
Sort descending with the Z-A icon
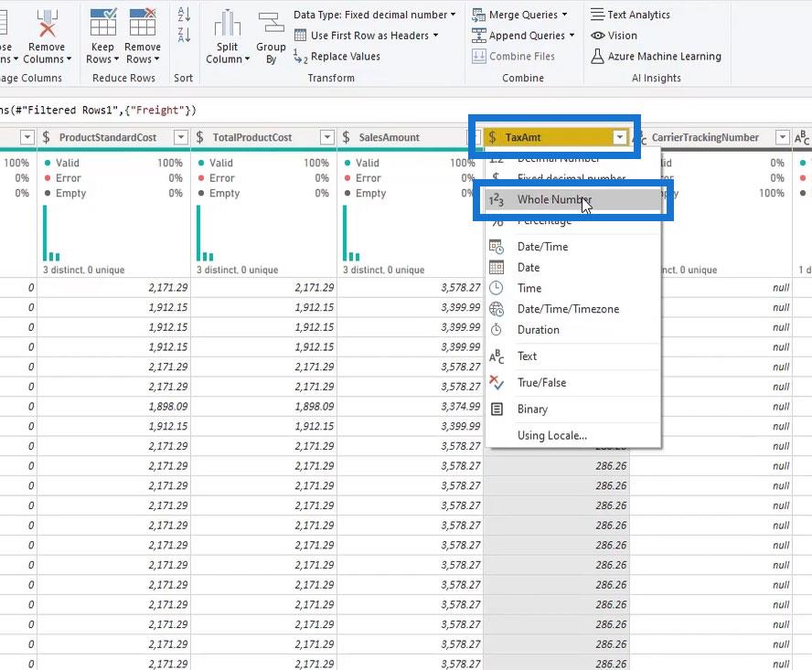click(x=184, y=35)
